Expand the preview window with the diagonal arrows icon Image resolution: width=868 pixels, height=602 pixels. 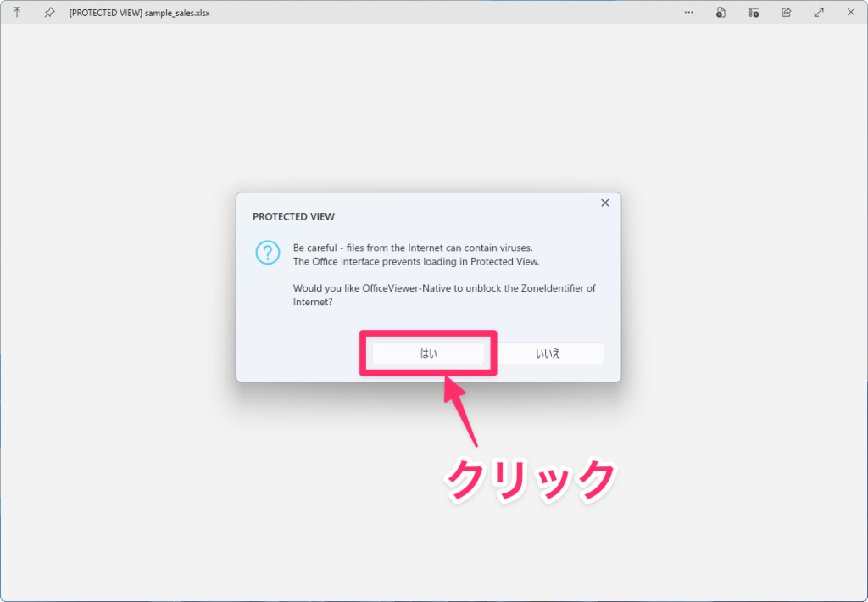pos(819,13)
